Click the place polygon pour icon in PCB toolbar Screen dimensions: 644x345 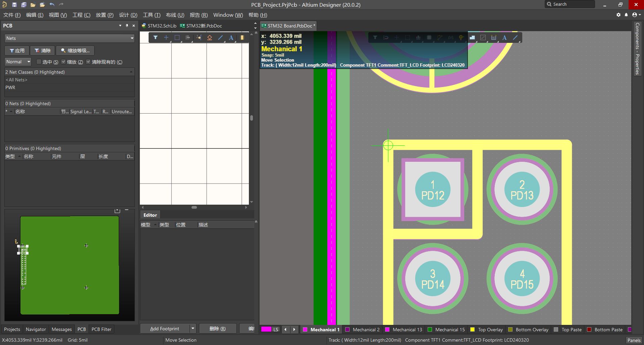472,38
